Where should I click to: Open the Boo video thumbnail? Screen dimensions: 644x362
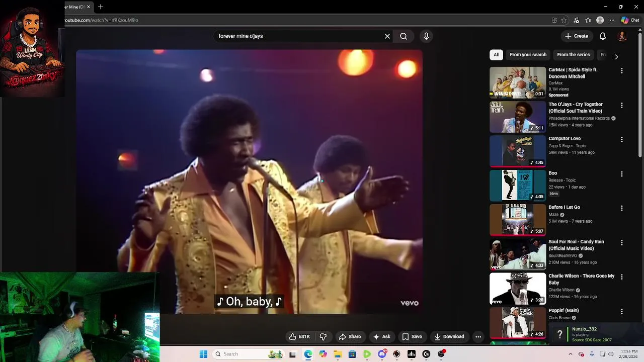517,185
